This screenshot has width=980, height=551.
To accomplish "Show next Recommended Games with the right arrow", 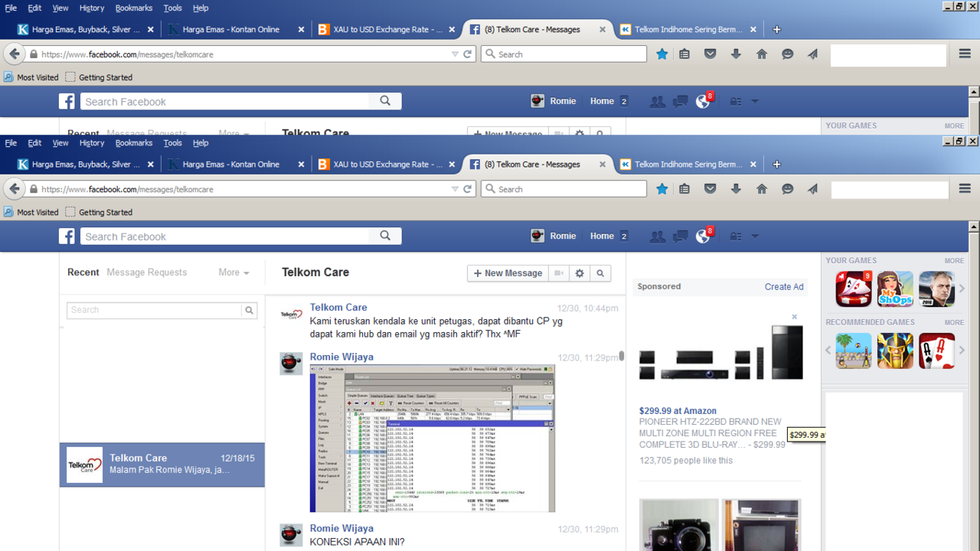I will [962, 350].
